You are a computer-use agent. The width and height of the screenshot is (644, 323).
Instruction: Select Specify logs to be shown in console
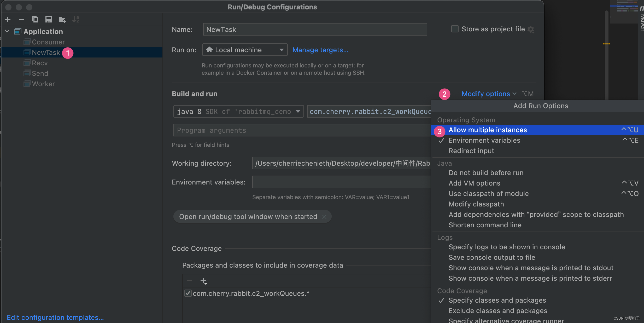(537, 247)
